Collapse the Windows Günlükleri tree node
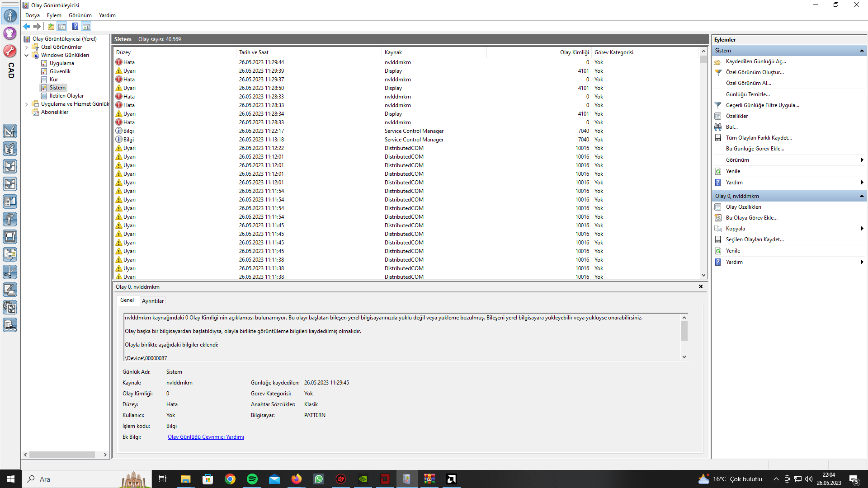868x488 pixels. click(26, 55)
